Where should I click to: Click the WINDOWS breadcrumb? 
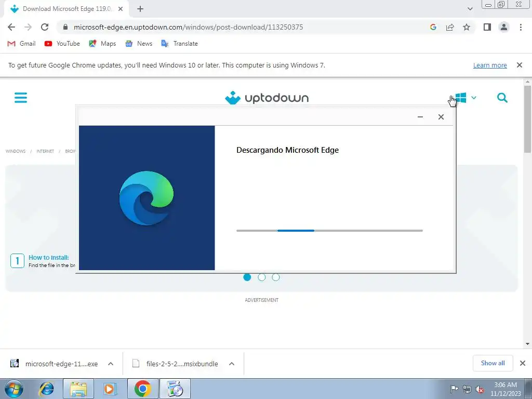(x=15, y=151)
